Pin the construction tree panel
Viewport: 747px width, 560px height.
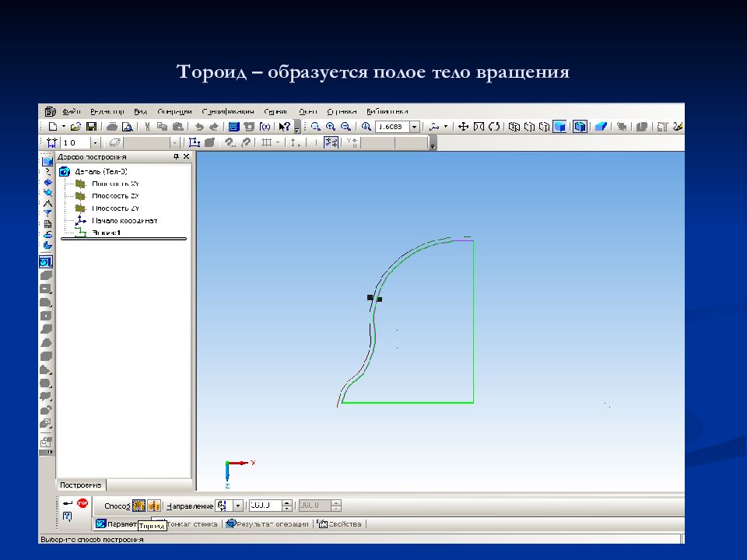coord(176,156)
